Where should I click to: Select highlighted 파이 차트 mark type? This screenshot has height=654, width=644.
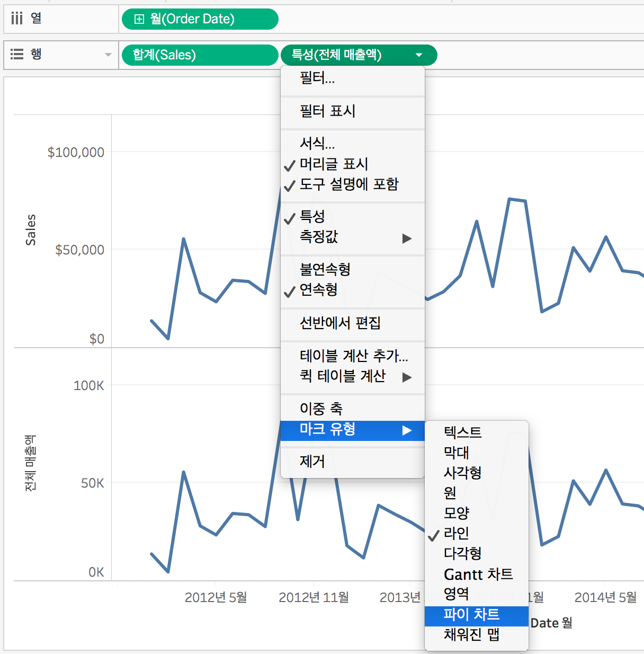tap(477, 615)
